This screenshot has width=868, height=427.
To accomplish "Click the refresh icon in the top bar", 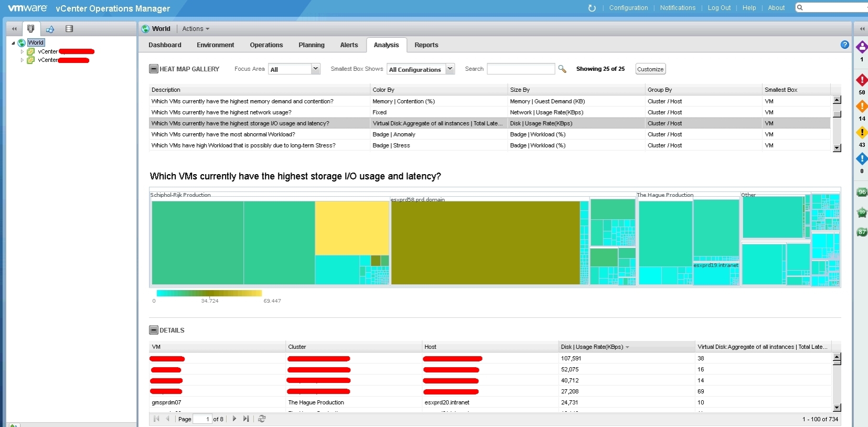I will tap(592, 8).
